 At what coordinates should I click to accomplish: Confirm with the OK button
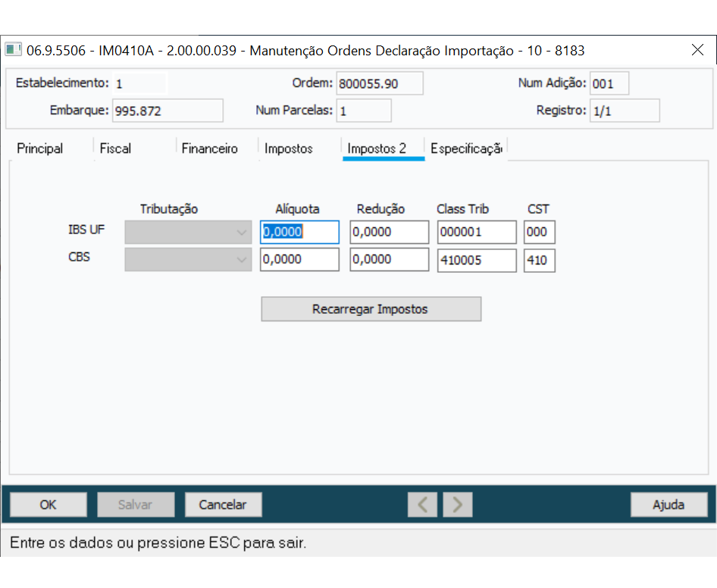(48, 505)
